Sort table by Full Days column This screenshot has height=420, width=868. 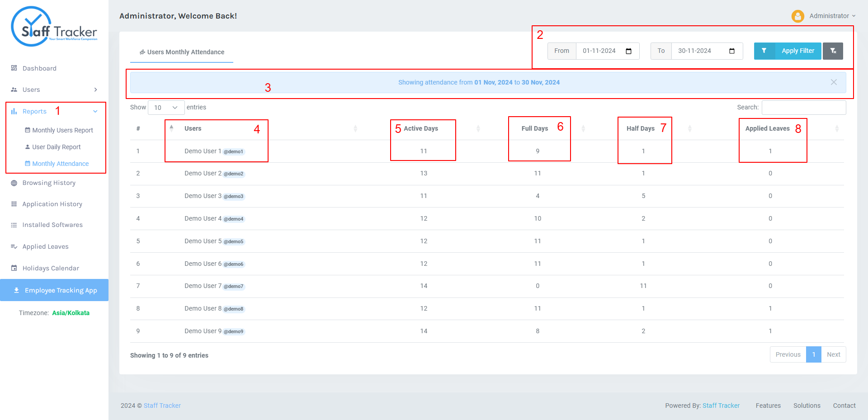pos(583,129)
